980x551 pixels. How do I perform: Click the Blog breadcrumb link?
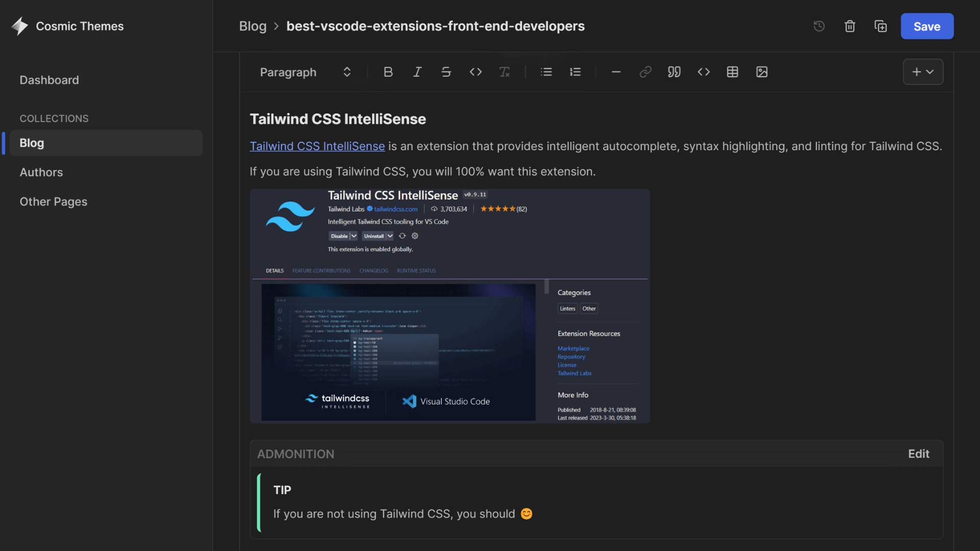pyautogui.click(x=253, y=26)
